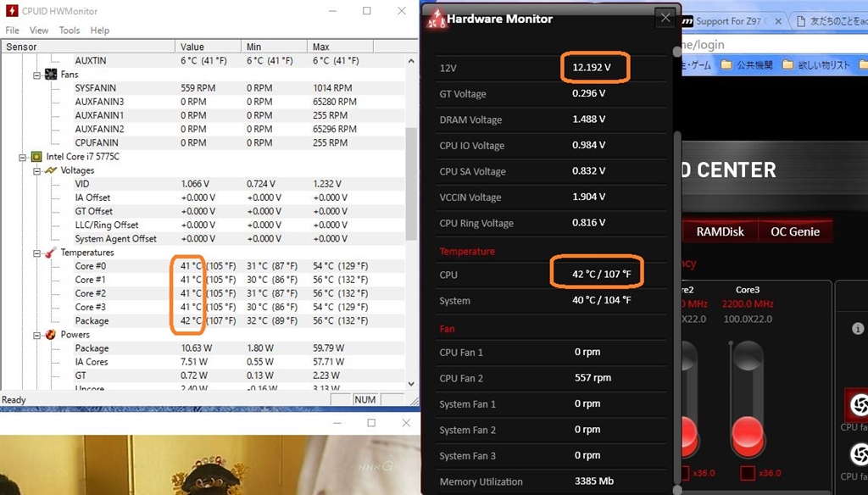This screenshot has width=868, height=495.
Task: Select the lower CPU fan icon
Action: 859,455
